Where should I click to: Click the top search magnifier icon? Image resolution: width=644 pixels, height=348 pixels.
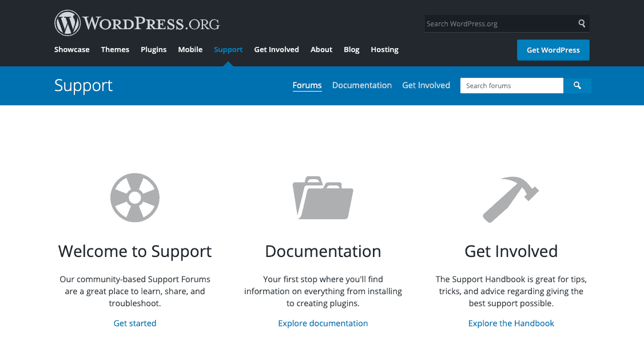(x=582, y=23)
